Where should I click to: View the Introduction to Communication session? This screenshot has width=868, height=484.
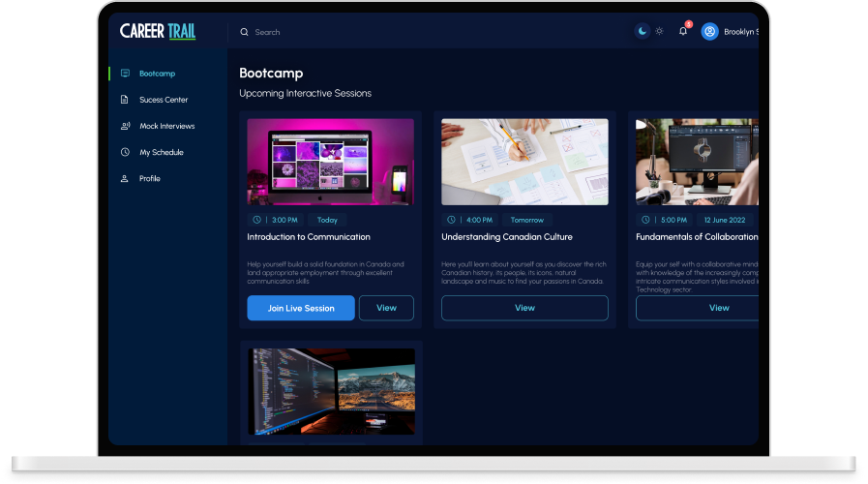[x=386, y=308]
